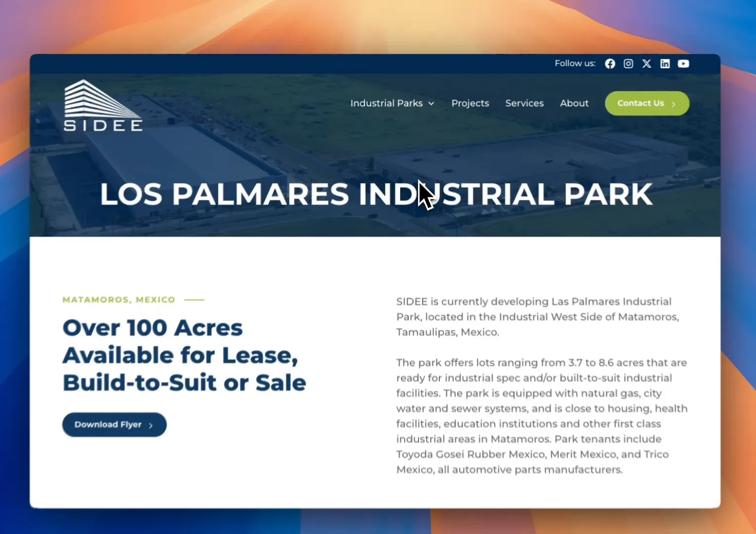Click paragraph starting 'SIDEE is currently developing'

tap(538, 317)
